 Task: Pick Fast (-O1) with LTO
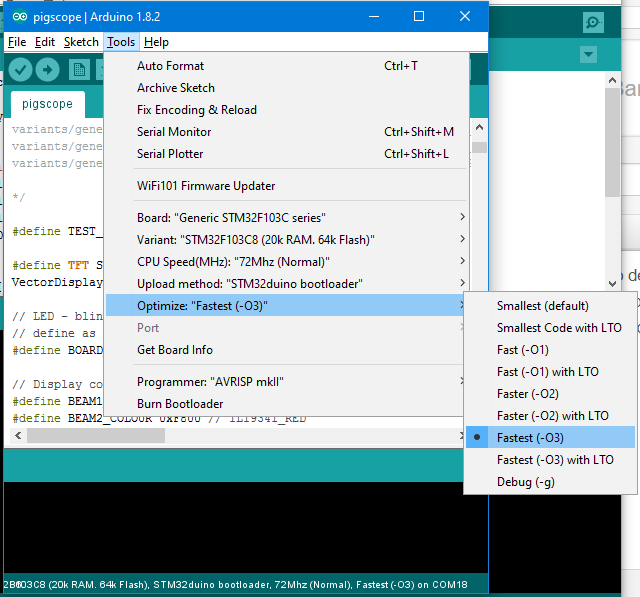[x=550, y=372]
